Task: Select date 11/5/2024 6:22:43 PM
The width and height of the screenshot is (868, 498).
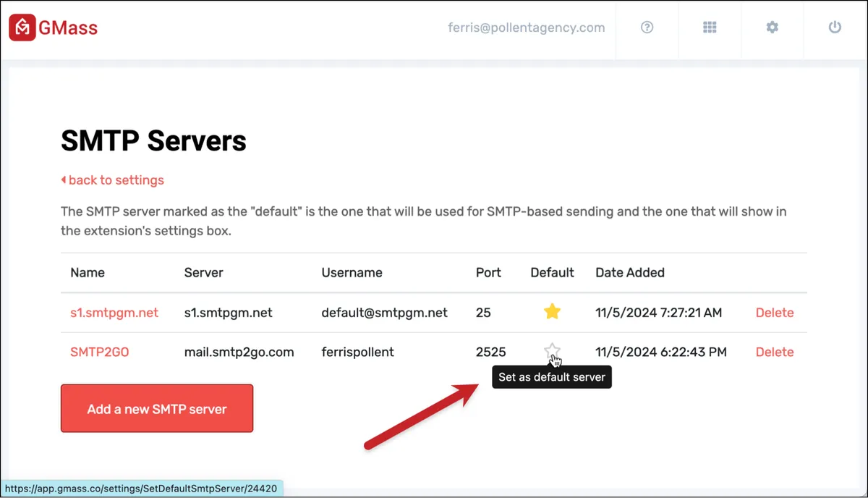Action: (x=660, y=352)
